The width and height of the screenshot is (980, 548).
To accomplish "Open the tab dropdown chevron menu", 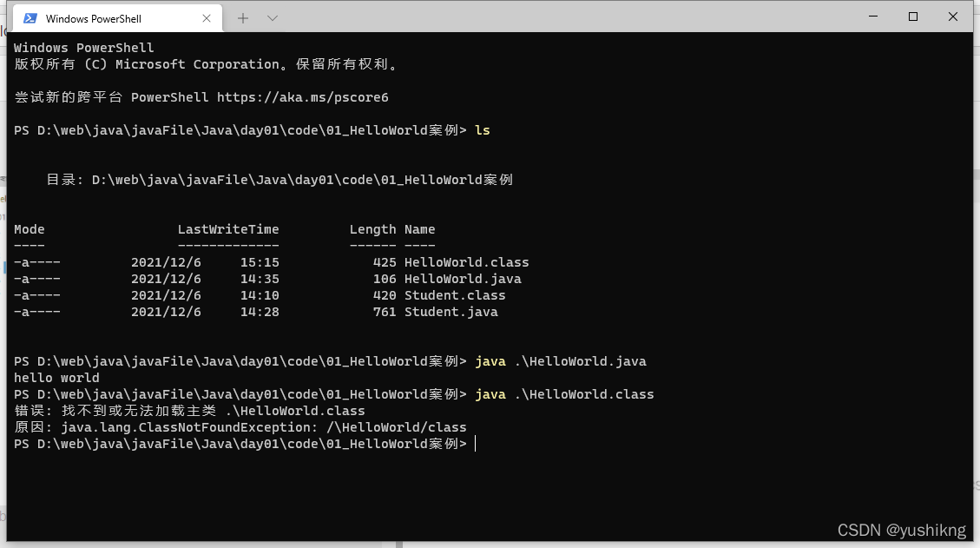I will [x=273, y=17].
